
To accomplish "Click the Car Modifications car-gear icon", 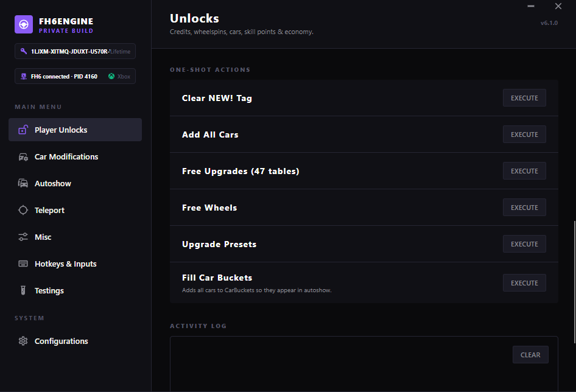I will [x=23, y=157].
